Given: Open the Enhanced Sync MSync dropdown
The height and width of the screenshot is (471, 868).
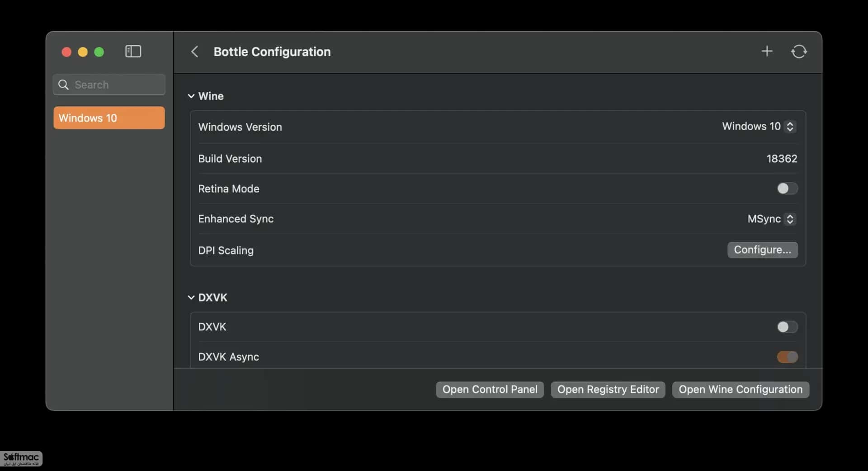Looking at the screenshot, I should pos(771,219).
